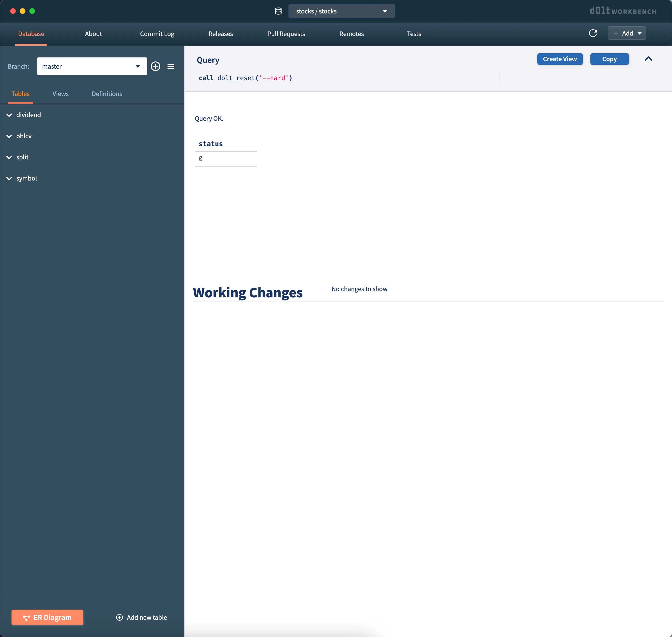Open the Add dropdown menu
672x637 pixels.
tap(626, 33)
